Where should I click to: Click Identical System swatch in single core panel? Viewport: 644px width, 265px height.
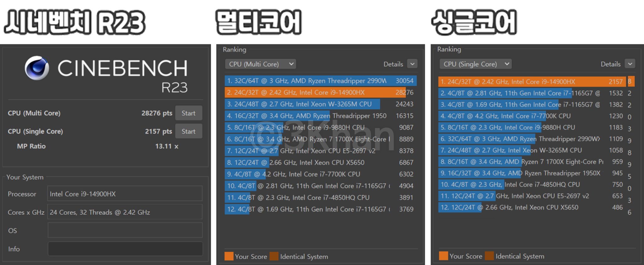(489, 256)
